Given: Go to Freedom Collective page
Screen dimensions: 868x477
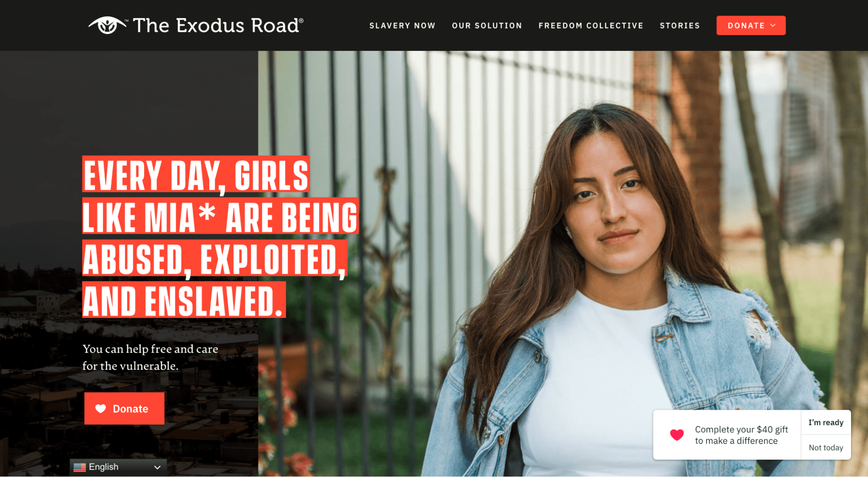Looking at the screenshot, I should point(591,26).
